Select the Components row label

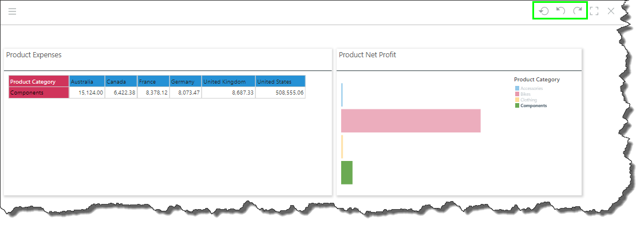tap(39, 93)
